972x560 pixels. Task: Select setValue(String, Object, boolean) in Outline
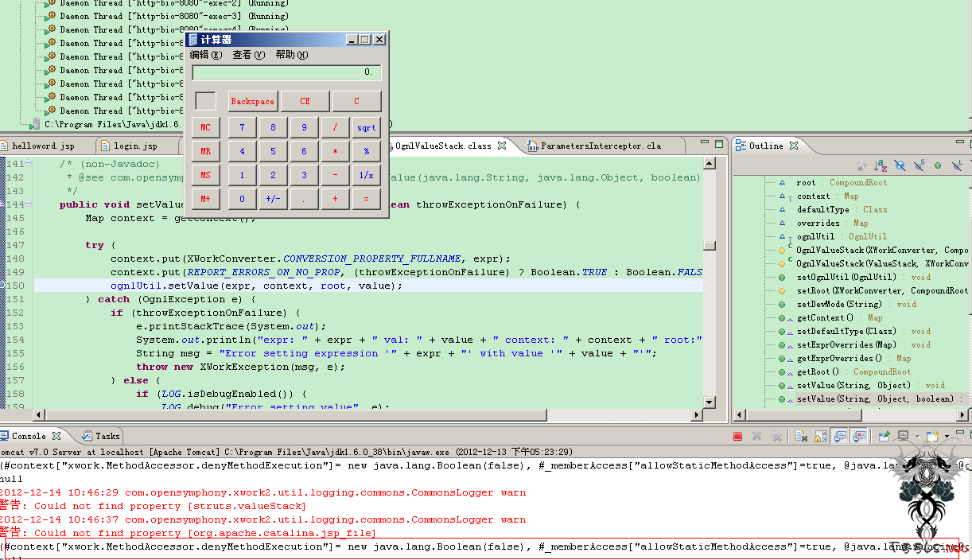[x=881, y=399]
